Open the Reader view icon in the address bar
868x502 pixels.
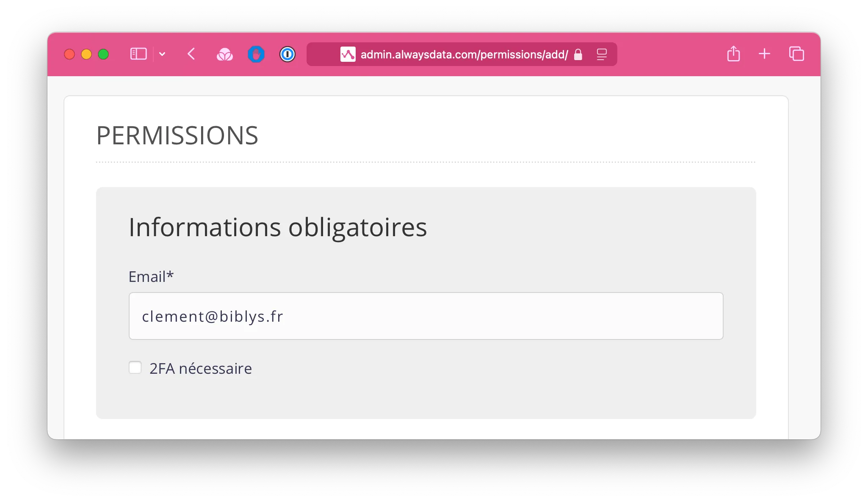[602, 54]
